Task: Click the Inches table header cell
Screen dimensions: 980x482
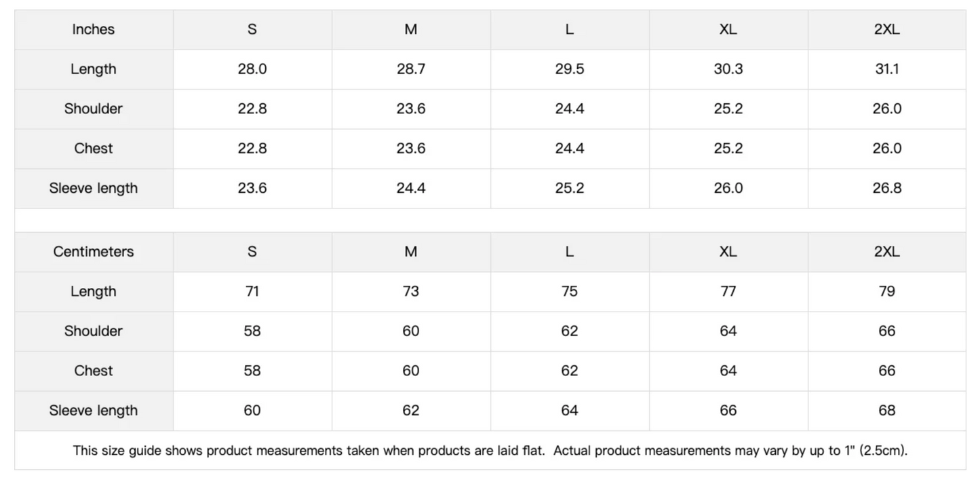Action: (94, 29)
